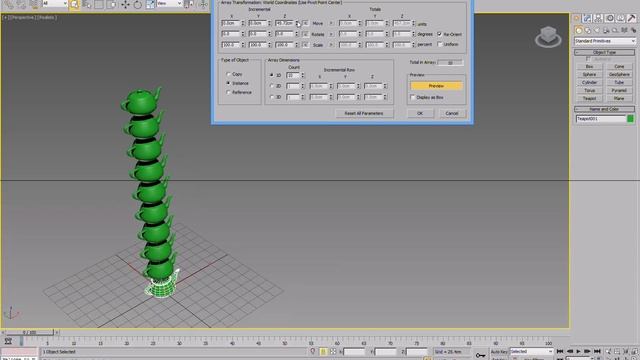Activate the Select and Rotate tool
The width and height of the screenshot is (640, 360).
[138, 4]
